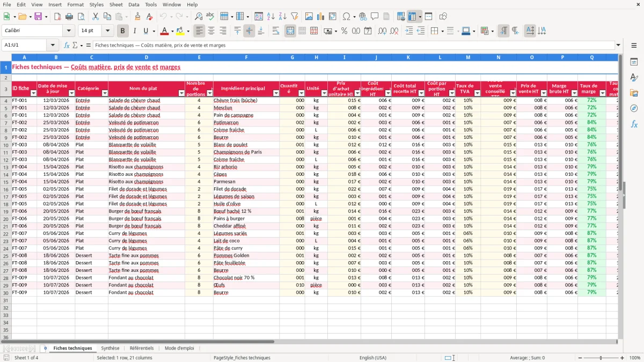Image resolution: width=644 pixels, height=362 pixels.
Task: Open the Sheet menu
Action: click(x=116, y=4)
